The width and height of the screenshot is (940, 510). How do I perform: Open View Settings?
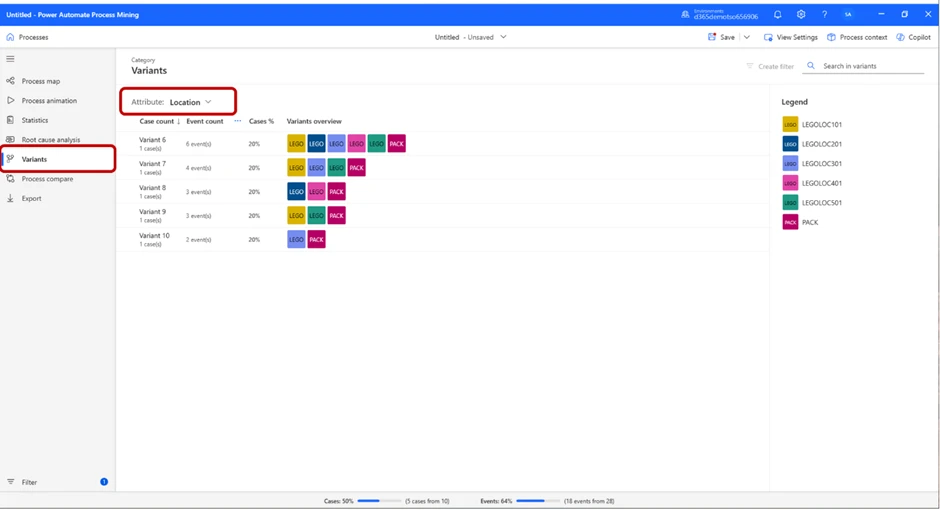click(790, 37)
